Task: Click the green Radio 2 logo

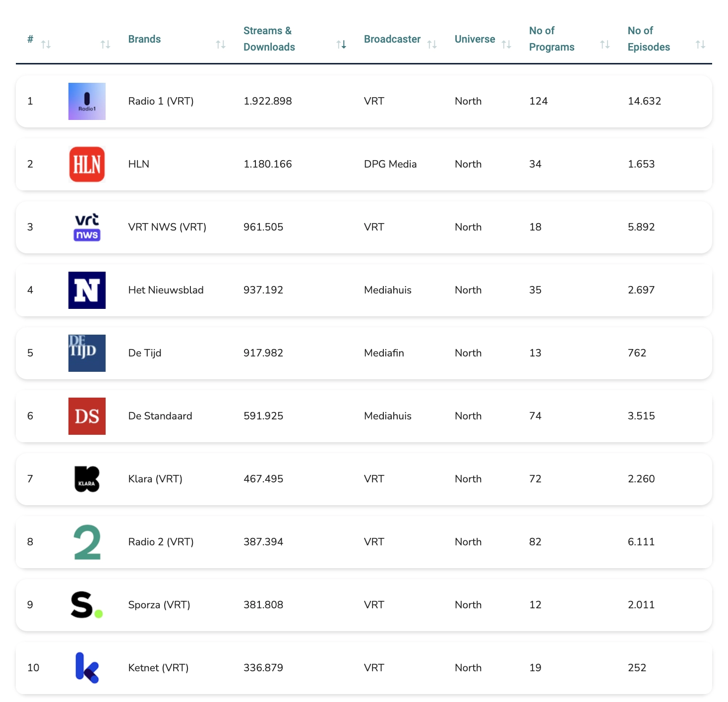Action: (x=87, y=542)
